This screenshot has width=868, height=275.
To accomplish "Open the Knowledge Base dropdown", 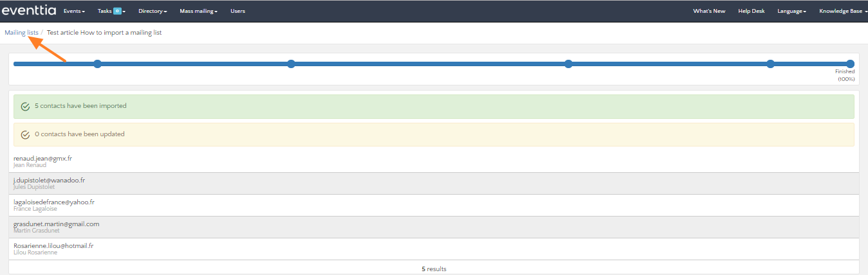I will click(x=843, y=11).
